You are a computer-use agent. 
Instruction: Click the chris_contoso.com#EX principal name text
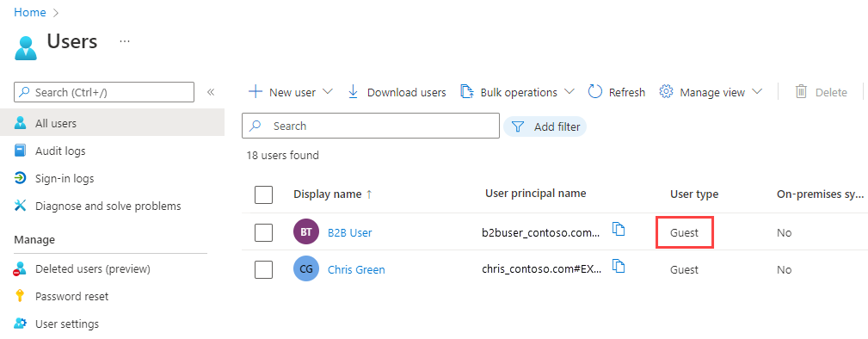pos(541,270)
